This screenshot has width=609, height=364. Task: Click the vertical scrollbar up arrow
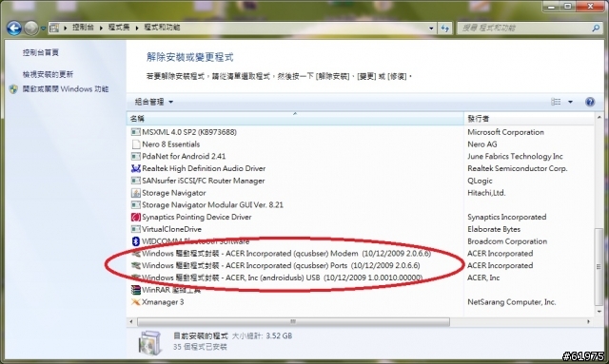[x=599, y=117]
